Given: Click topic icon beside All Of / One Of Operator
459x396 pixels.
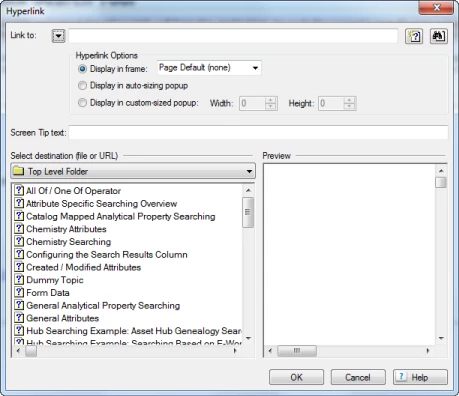Looking at the screenshot, I should (x=19, y=190).
